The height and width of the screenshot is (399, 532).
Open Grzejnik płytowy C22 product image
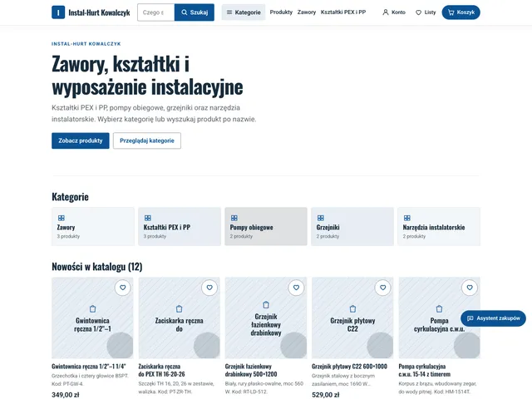(352, 318)
